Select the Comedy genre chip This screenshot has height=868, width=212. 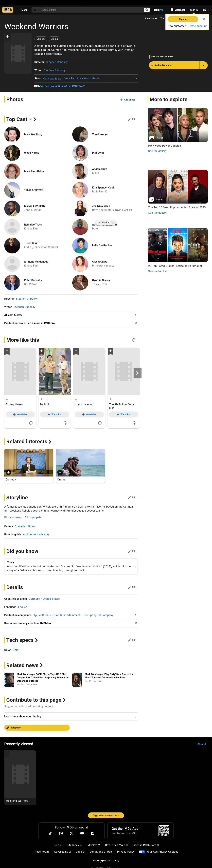(41, 39)
